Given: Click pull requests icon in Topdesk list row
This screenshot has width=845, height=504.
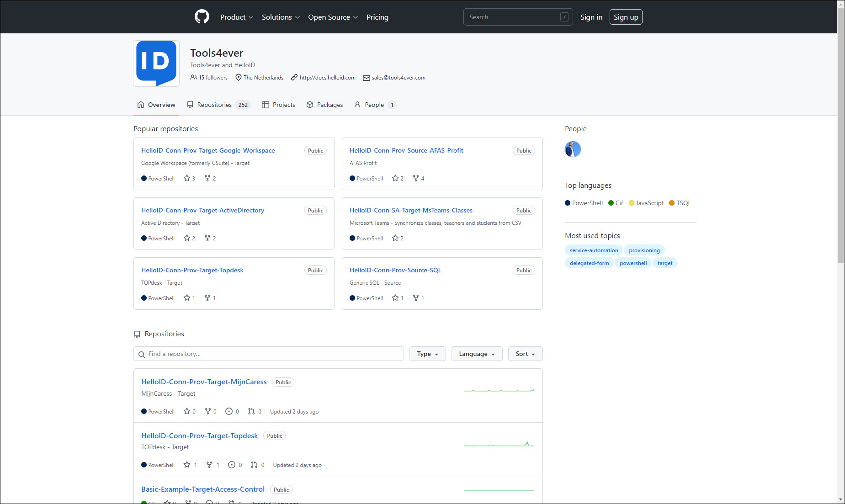Looking at the screenshot, I should tap(254, 465).
